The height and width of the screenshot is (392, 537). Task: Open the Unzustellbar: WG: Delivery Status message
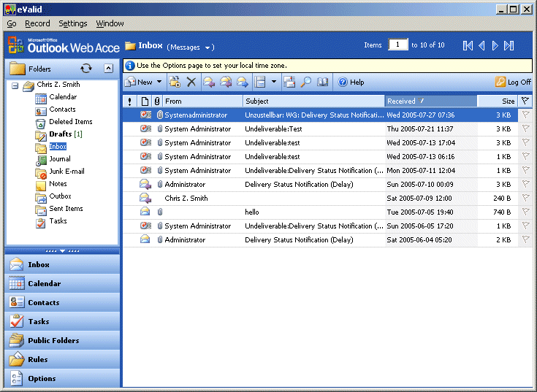(x=314, y=115)
